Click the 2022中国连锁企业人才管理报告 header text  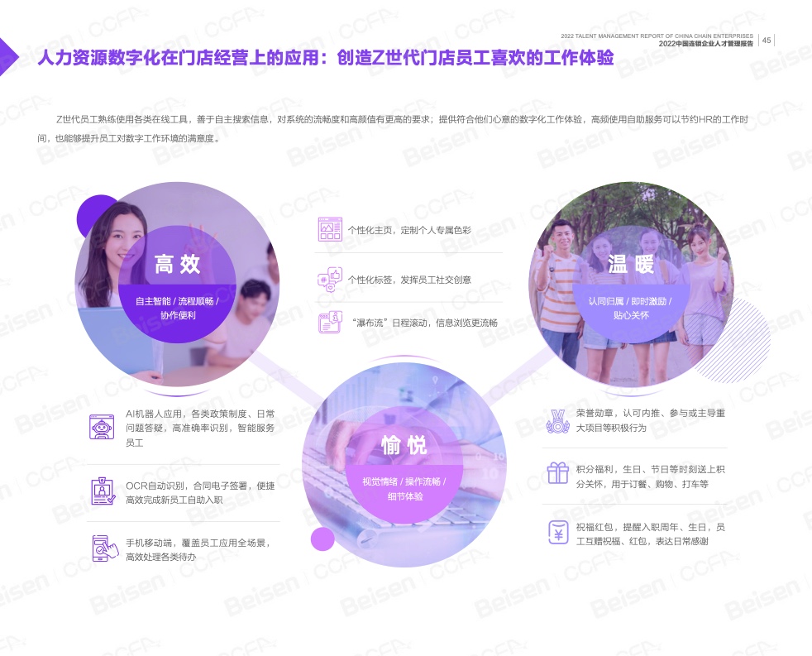coord(705,45)
